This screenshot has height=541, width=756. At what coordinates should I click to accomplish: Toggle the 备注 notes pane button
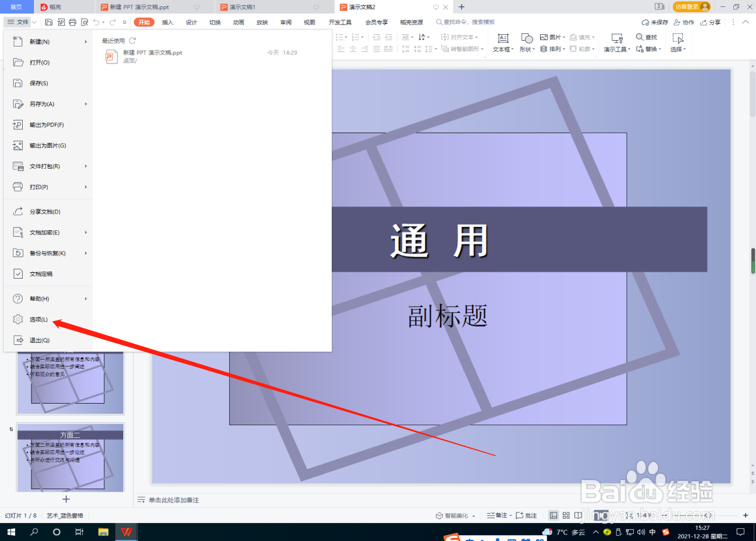pyautogui.click(x=499, y=515)
